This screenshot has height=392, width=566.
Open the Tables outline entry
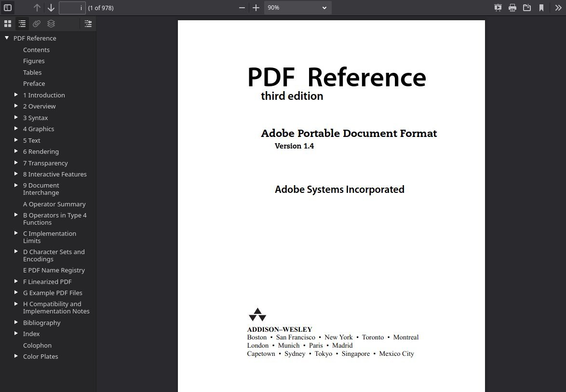32,72
